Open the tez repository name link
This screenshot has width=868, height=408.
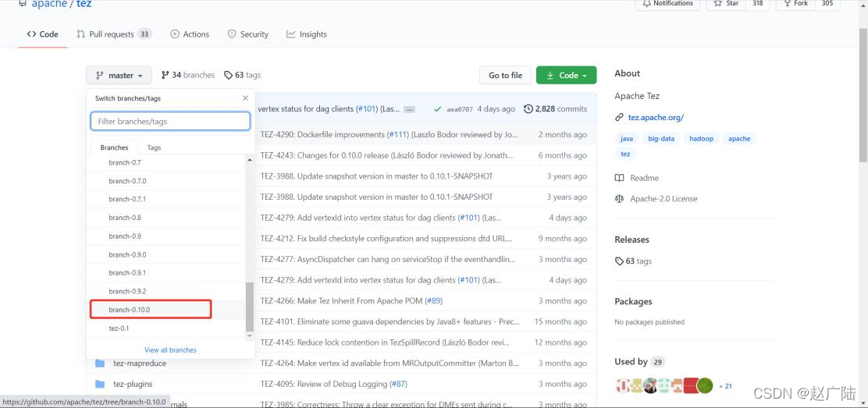click(84, 4)
